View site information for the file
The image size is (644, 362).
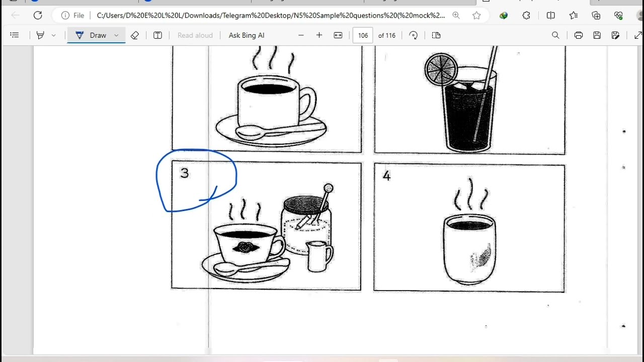click(x=72, y=15)
